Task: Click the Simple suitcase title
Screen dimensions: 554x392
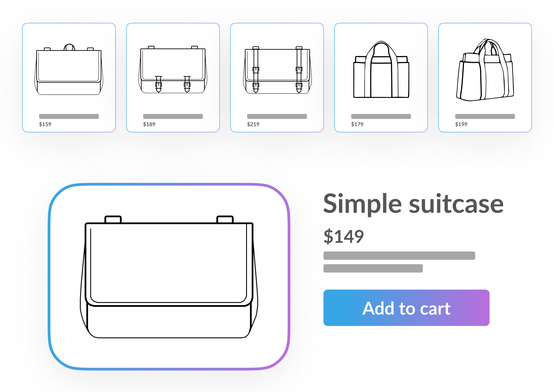Action: point(413,204)
